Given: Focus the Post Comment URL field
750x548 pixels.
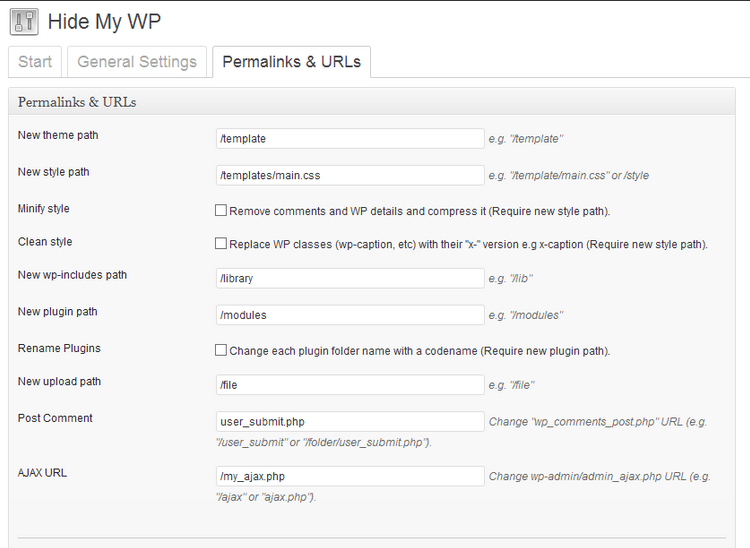Looking at the screenshot, I should click(350, 422).
